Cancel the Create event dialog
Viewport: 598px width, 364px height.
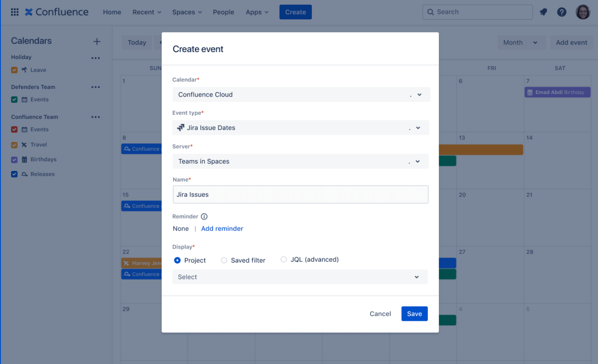380,314
